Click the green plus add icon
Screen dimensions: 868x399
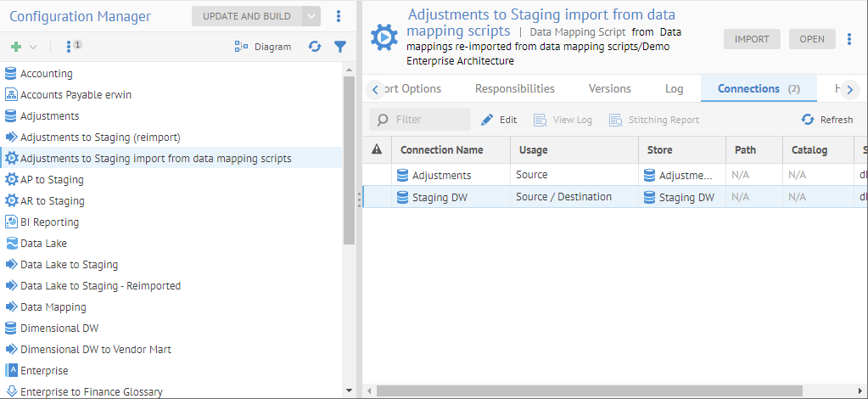[15, 47]
